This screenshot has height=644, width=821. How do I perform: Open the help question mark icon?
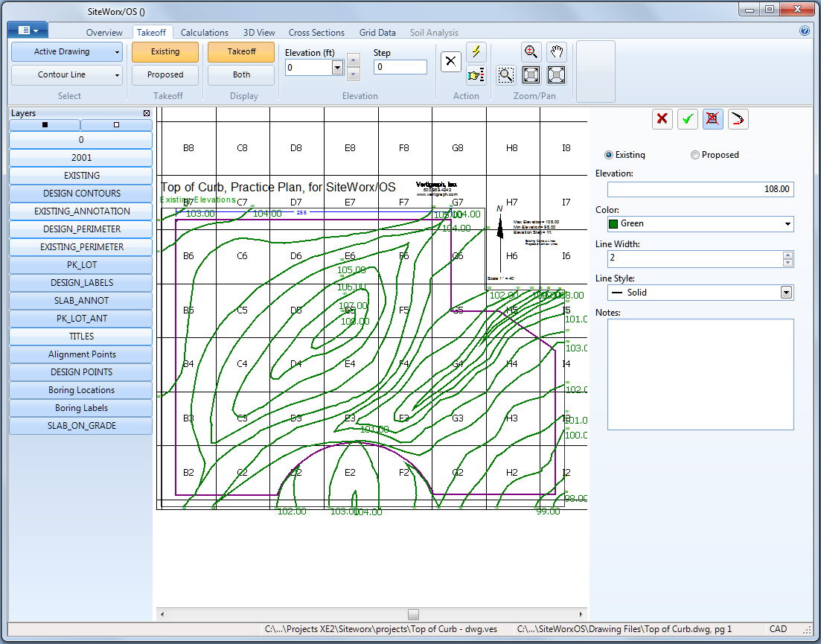pos(805,31)
